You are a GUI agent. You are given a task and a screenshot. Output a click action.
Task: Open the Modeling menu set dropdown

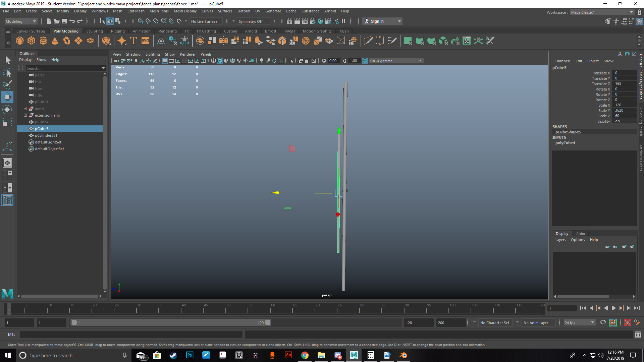click(34, 21)
